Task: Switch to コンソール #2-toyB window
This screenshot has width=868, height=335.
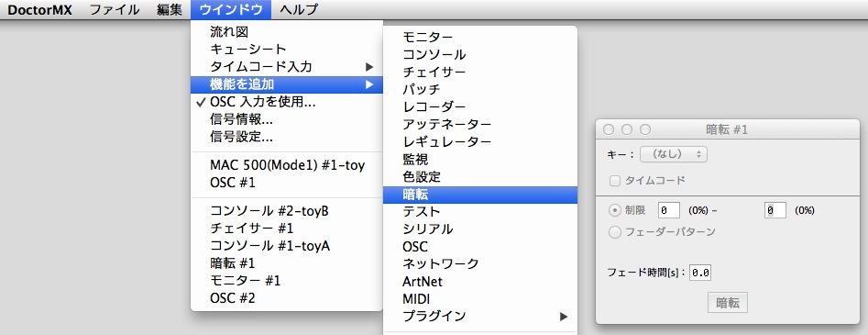Action: pyautogui.click(x=287, y=211)
